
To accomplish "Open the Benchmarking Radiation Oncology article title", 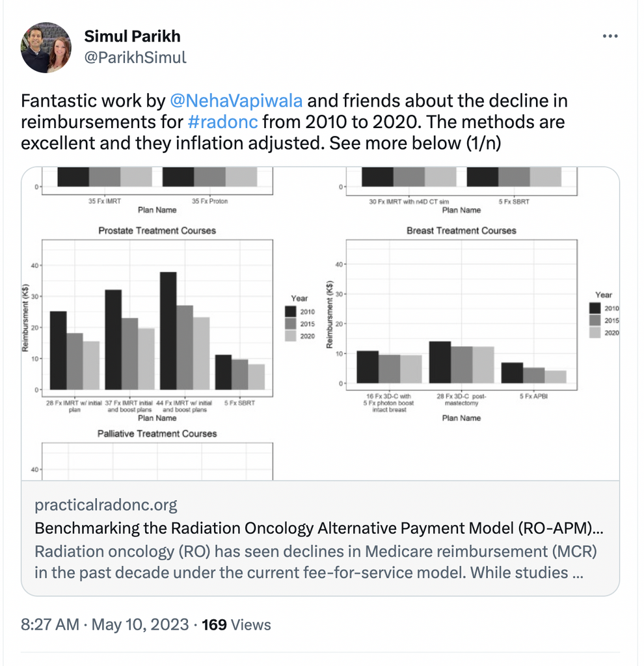I will point(319,528).
